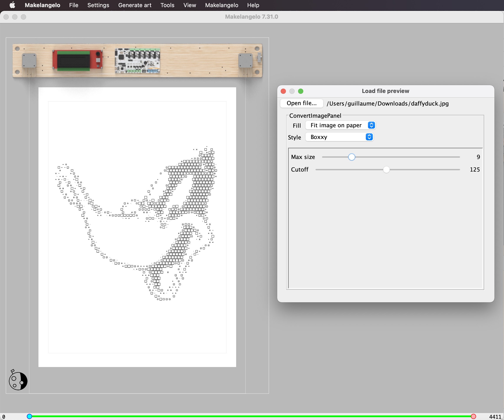Image resolution: width=504 pixels, height=420 pixels.
Task: Click the Cutoff slider handle
Action: pyautogui.click(x=386, y=170)
